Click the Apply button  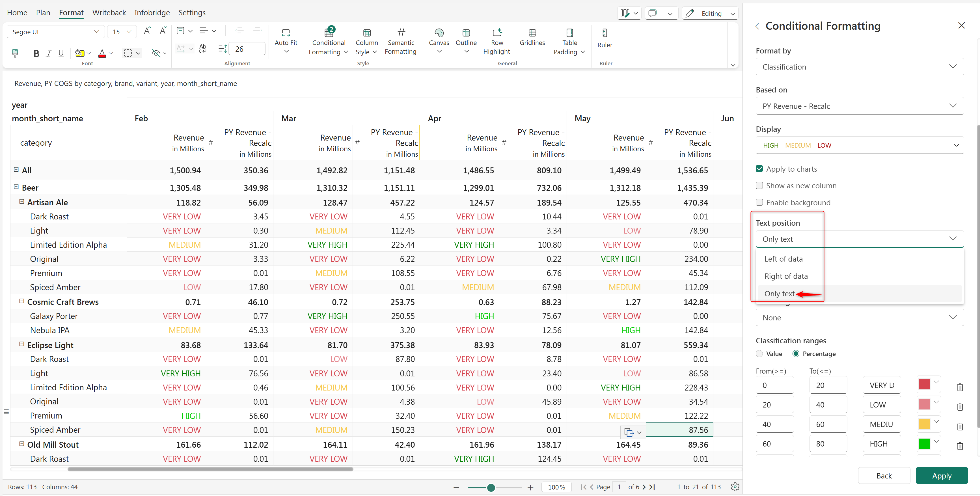tap(941, 476)
